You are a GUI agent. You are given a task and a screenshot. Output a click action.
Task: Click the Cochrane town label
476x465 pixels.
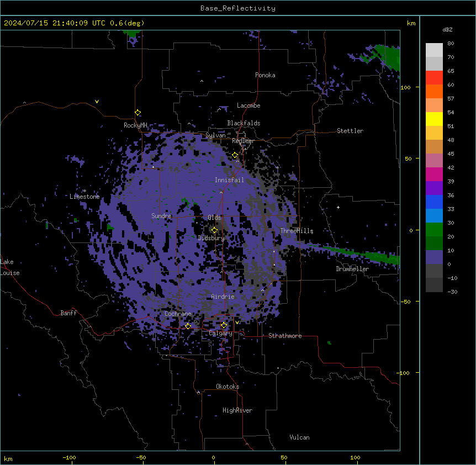coord(178,314)
